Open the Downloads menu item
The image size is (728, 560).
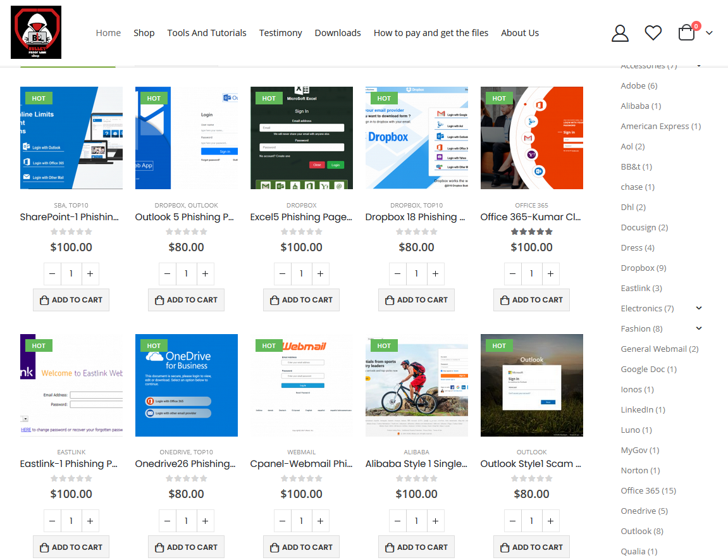click(337, 32)
